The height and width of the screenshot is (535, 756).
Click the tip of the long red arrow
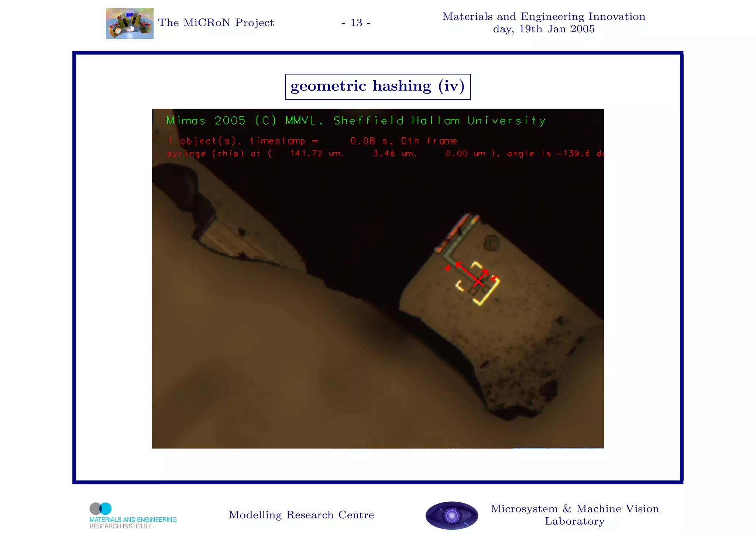[x=458, y=263]
